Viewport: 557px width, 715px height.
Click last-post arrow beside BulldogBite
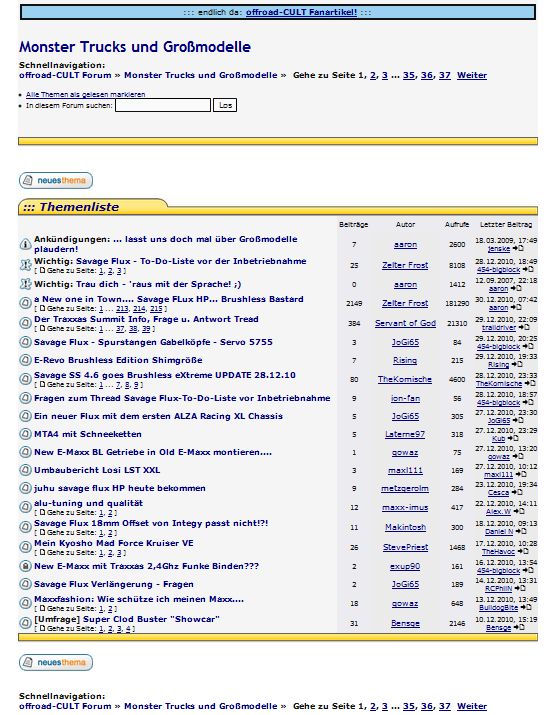[x=526, y=607]
